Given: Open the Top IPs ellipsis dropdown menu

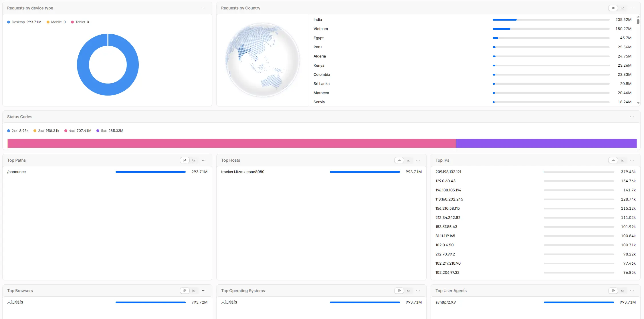Looking at the screenshot, I should (632, 160).
